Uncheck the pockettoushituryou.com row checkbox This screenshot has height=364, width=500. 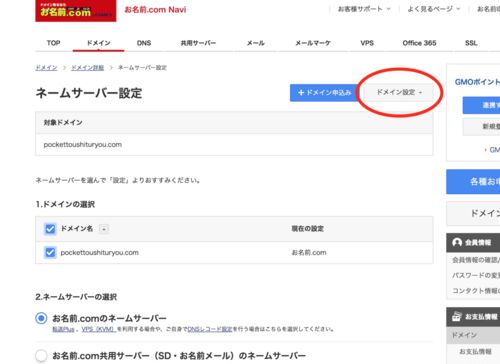click(x=50, y=252)
